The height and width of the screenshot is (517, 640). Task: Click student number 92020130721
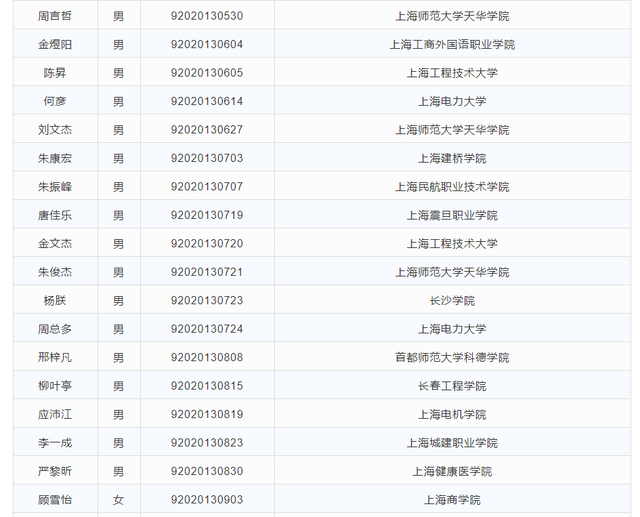coord(207,272)
